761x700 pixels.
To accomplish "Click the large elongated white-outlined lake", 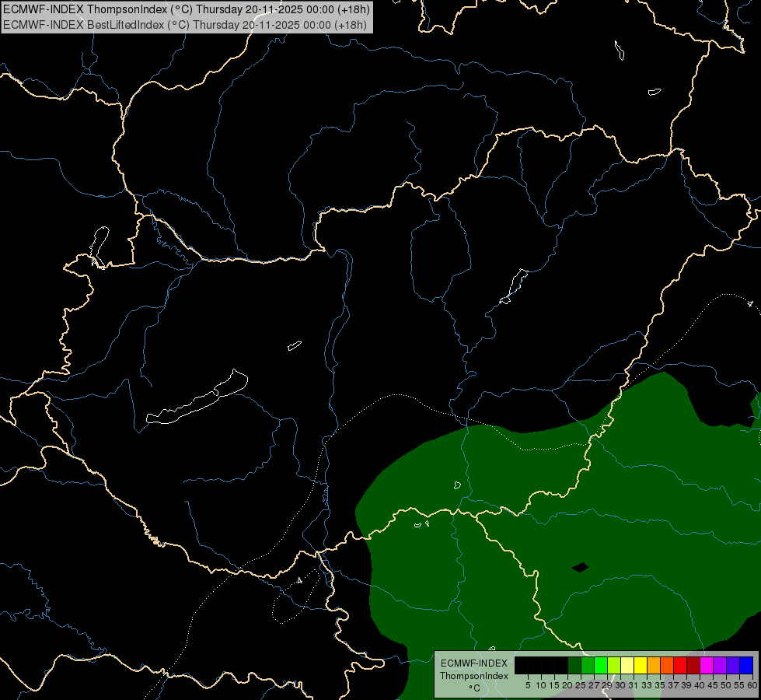I will click(197, 398).
